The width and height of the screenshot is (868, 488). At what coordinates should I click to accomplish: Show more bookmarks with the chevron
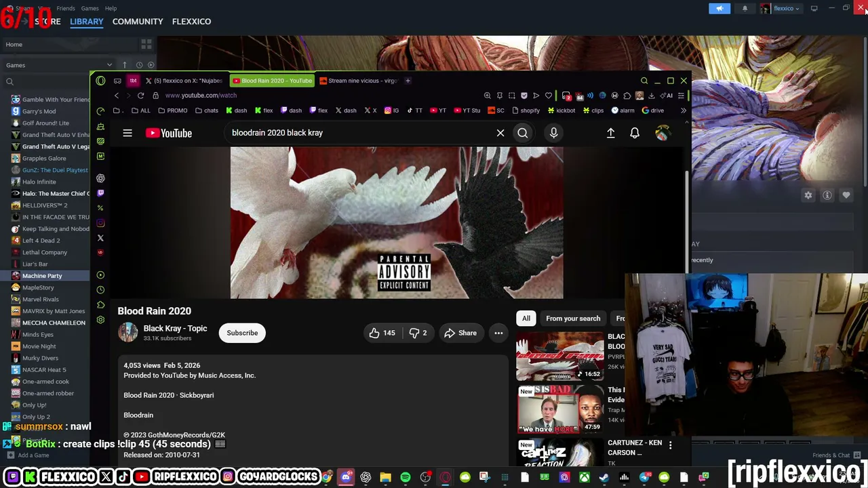click(683, 110)
